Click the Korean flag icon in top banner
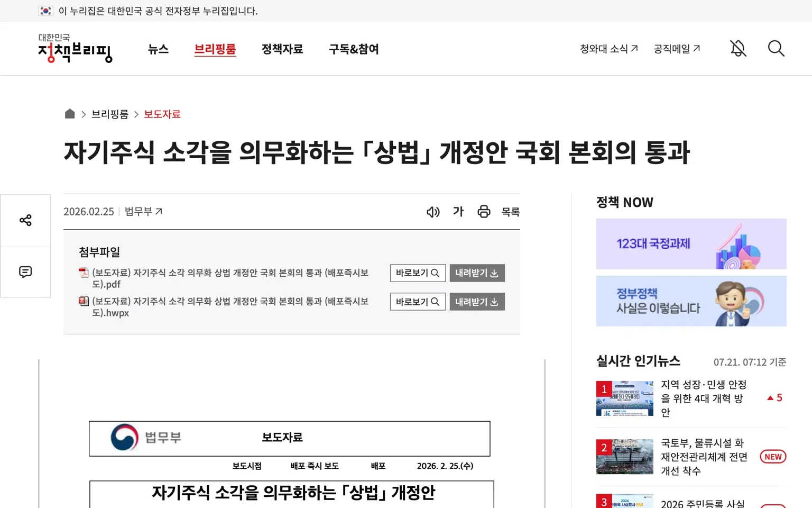812x508 pixels. [x=45, y=11]
